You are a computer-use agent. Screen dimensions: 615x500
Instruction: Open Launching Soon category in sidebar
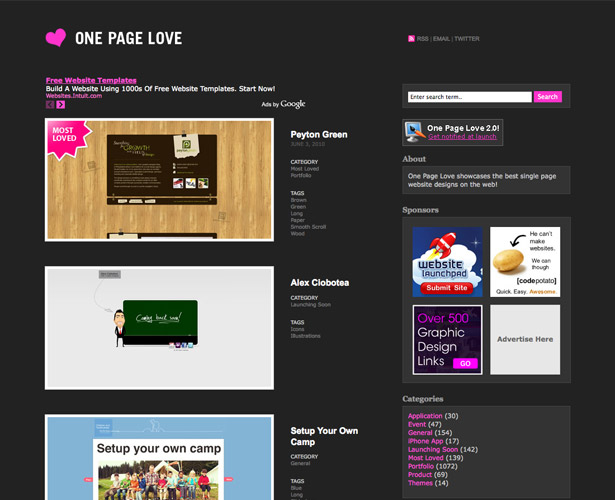[x=433, y=449]
